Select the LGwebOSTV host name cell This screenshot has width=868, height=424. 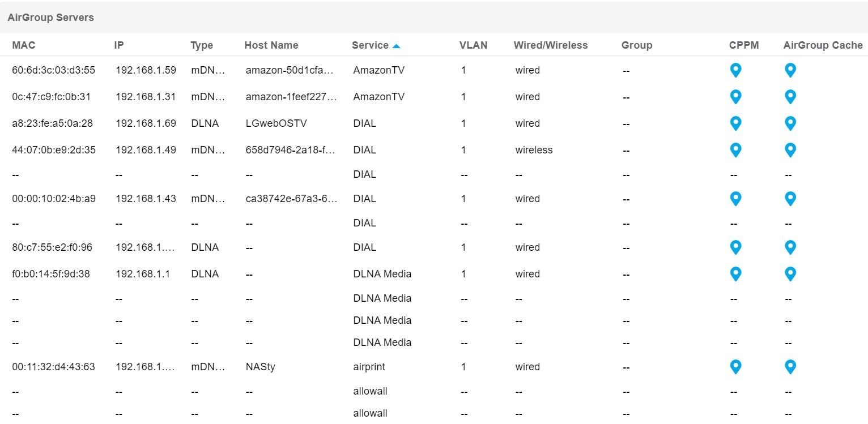pyautogui.click(x=276, y=123)
